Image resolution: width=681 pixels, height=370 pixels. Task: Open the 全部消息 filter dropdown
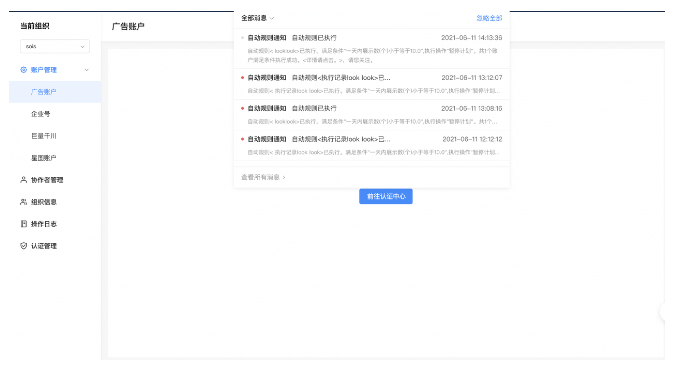pos(258,18)
